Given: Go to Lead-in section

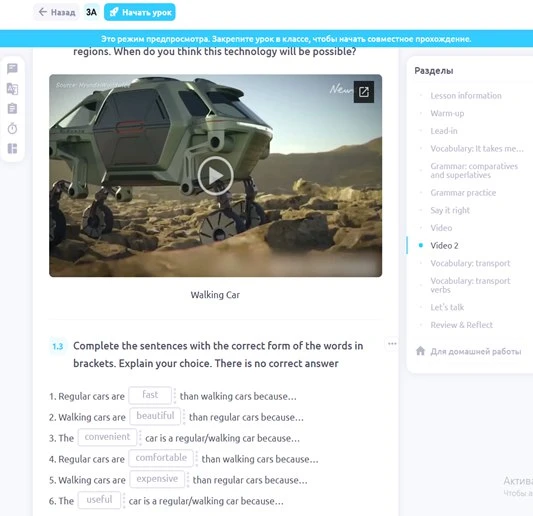Looking at the screenshot, I should point(444,131).
